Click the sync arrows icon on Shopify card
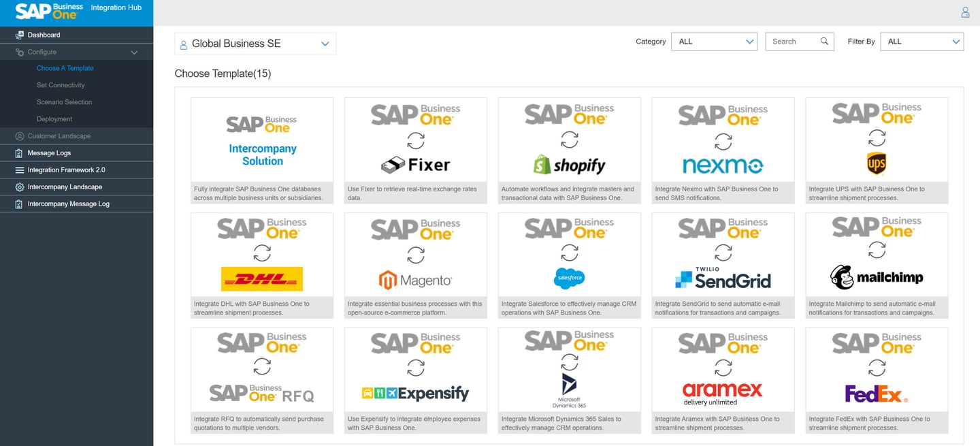This screenshot has height=446, width=980. pos(570,140)
